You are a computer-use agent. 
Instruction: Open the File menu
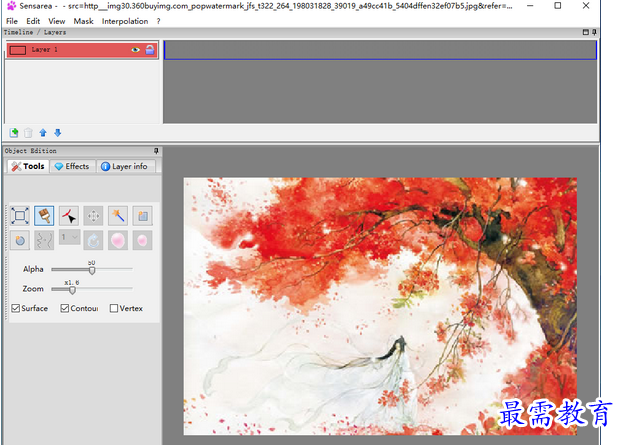[x=12, y=21]
